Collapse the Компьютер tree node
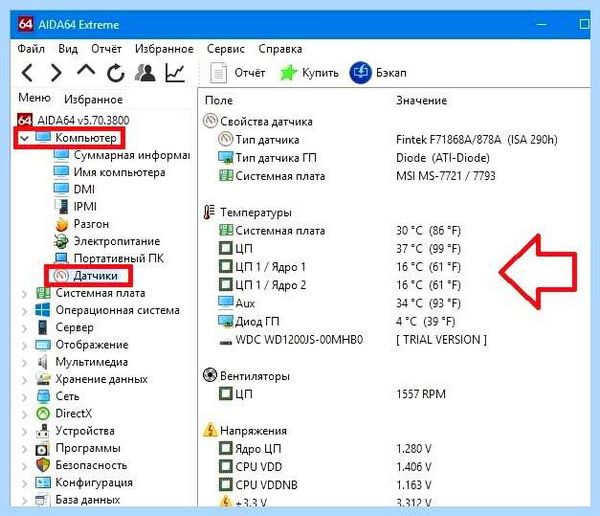 click(x=24, y=138)
